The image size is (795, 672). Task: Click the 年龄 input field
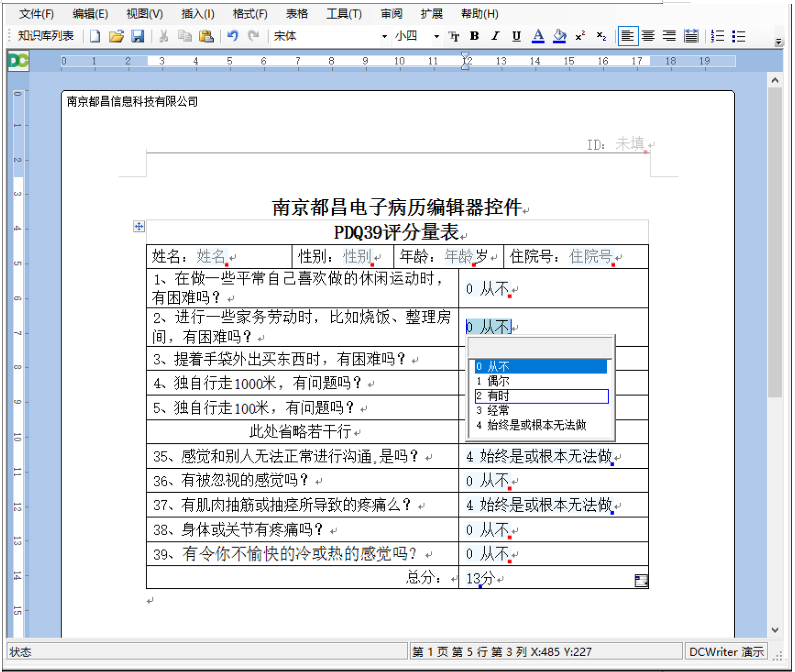click(459, 257)
